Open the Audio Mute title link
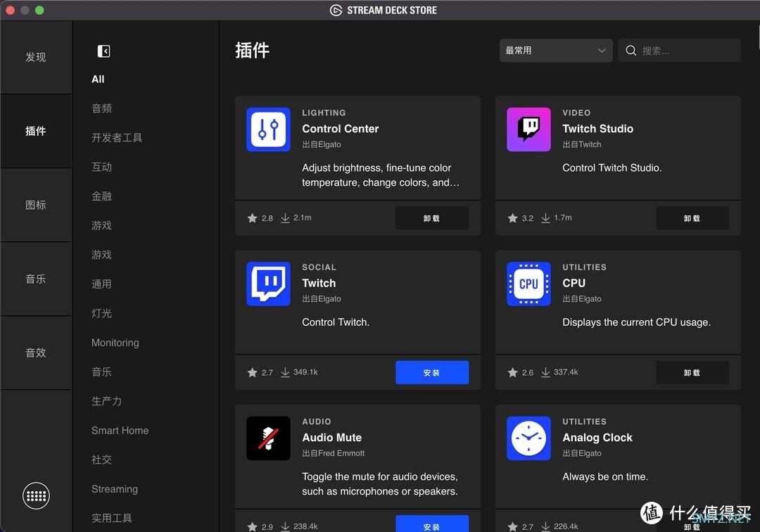Image resolution: width=760 pixels, height=532 pixels. tap(332, 438)
